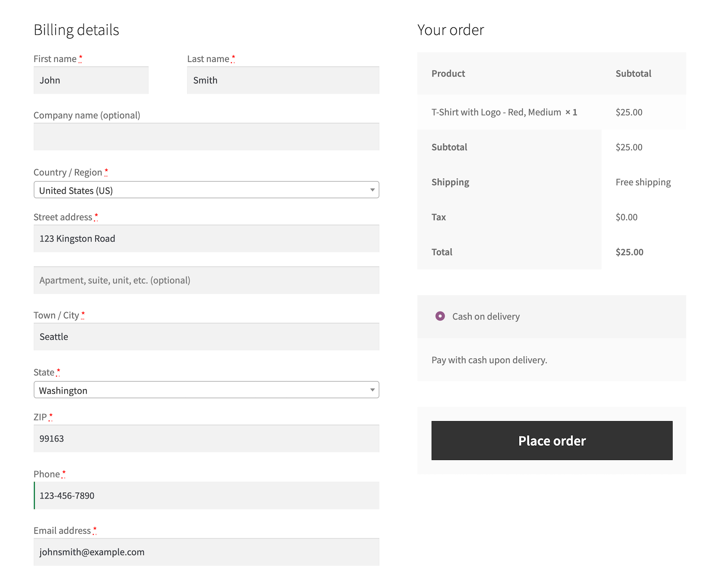The image size is (720, 588).
Task: Click the First name field containing John
Action: (91, 80)
